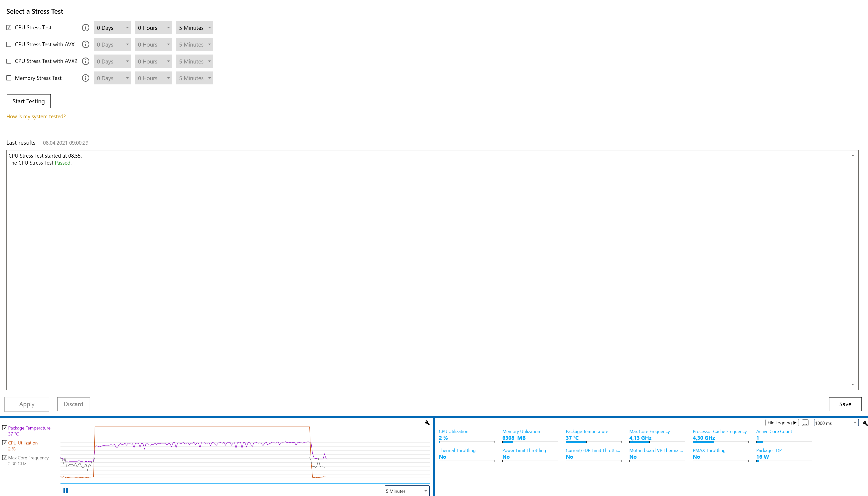
Task: Enable CPU Stress Test with AVX checkbox
Action: pos(9,44)
